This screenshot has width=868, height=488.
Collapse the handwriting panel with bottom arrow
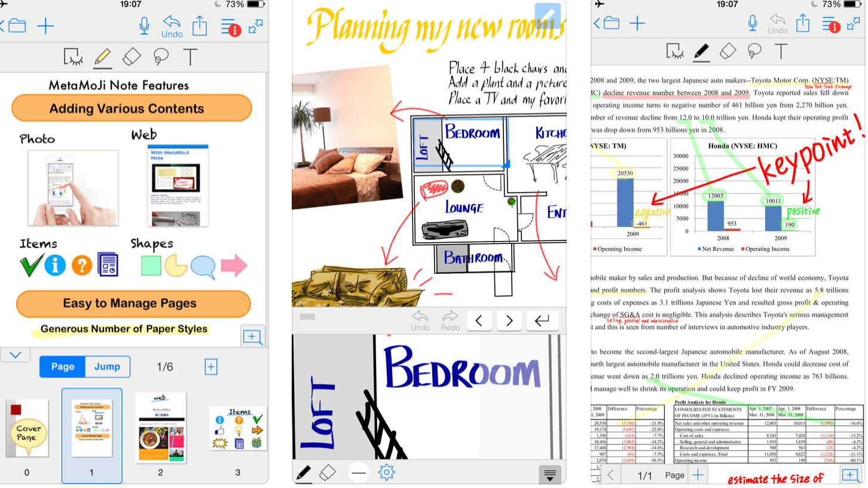click(x=550, y=474)
